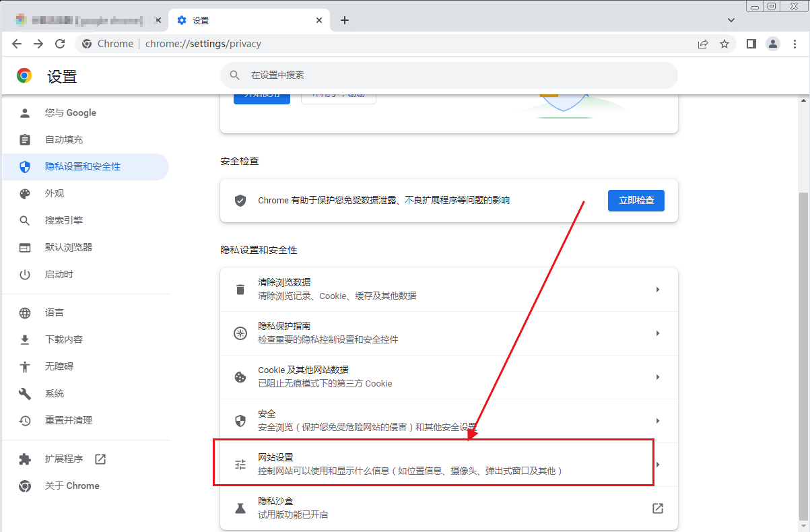Click the flask icon beside 隐私沙盒

[240, 508]
